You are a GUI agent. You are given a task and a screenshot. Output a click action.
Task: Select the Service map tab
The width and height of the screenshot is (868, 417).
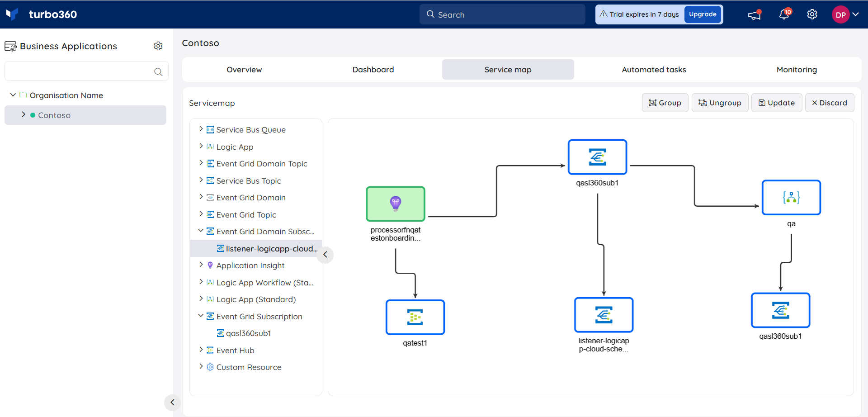(x=508, y=70)
